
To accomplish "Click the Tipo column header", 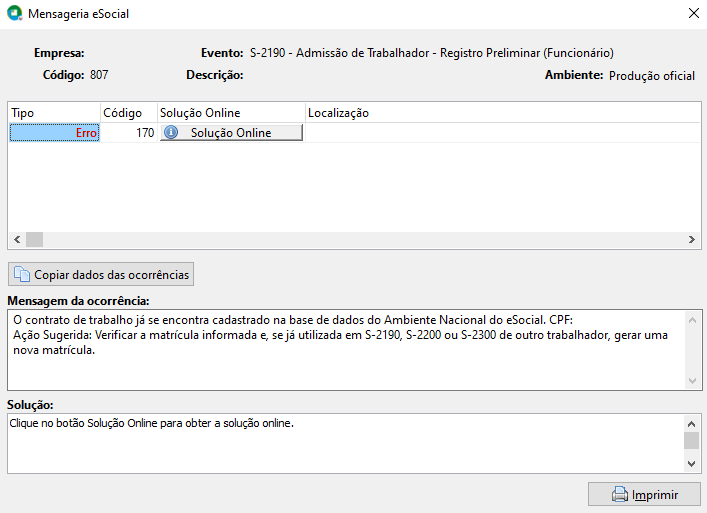I will click(54, 113).
